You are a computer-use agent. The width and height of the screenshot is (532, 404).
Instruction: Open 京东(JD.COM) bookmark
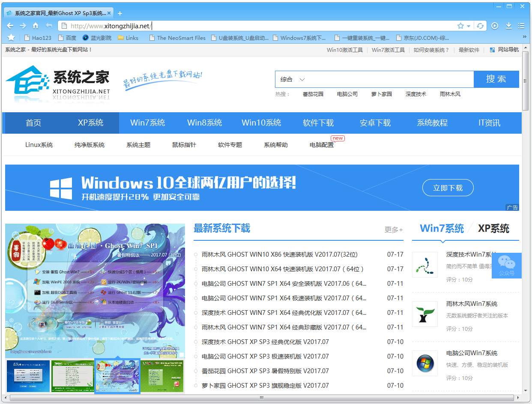pos(423,38)
